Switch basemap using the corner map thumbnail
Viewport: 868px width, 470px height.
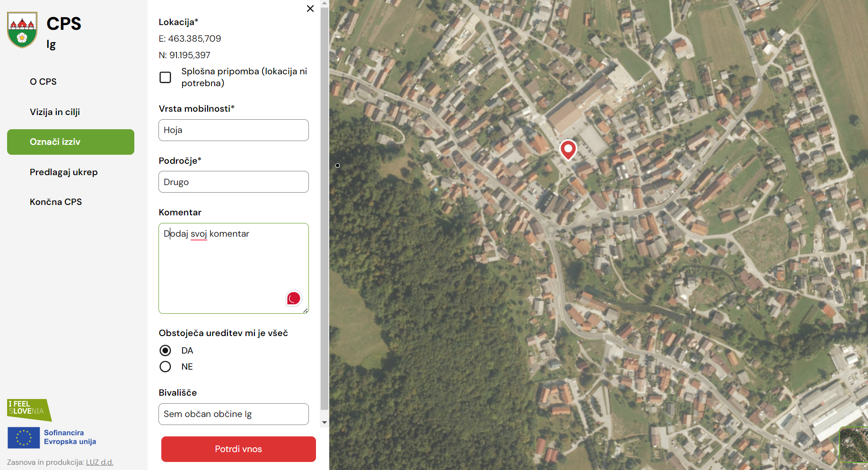(853, 444)
